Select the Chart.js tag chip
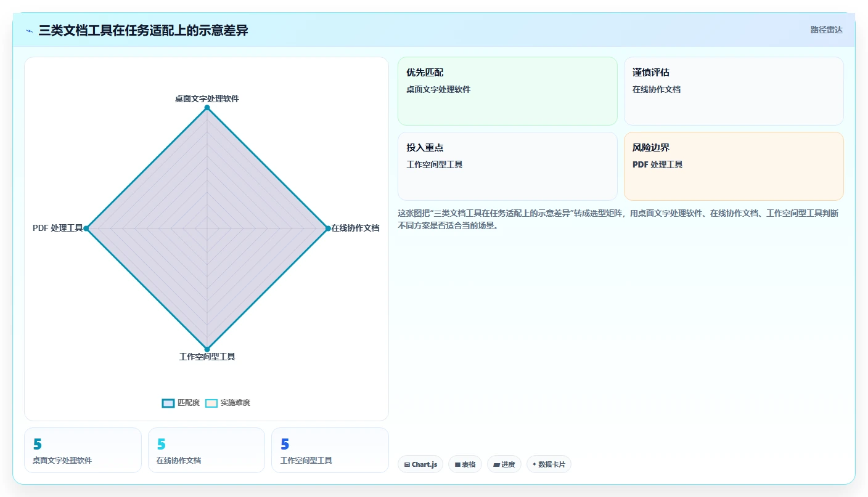Screen dimensions: 868x497 [420, 464]
